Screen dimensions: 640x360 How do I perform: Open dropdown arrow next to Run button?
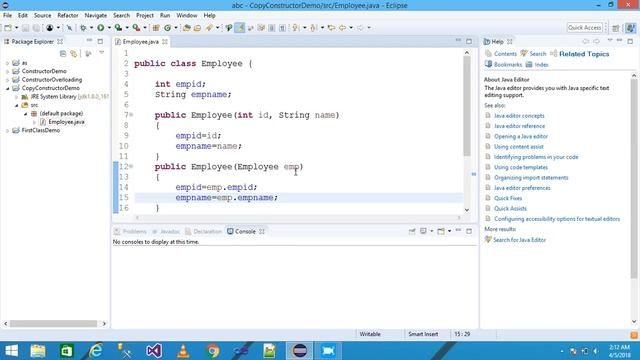click(x=109, y=28)
